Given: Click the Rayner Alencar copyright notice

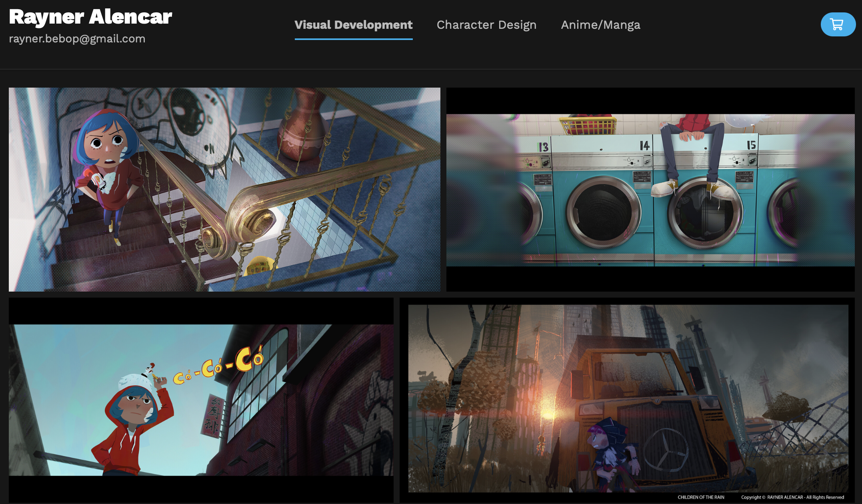Looking at the screenshot, I should point(792,497).
